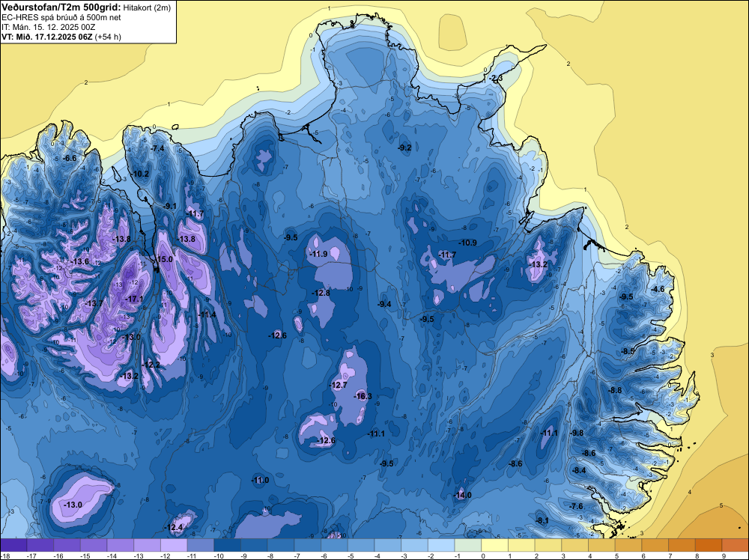Click the valid time 'VT: Mið. 17.12.2025 06Z'
Image resolution: width=749 pixels, height=560 pixels.
point(46,37)
